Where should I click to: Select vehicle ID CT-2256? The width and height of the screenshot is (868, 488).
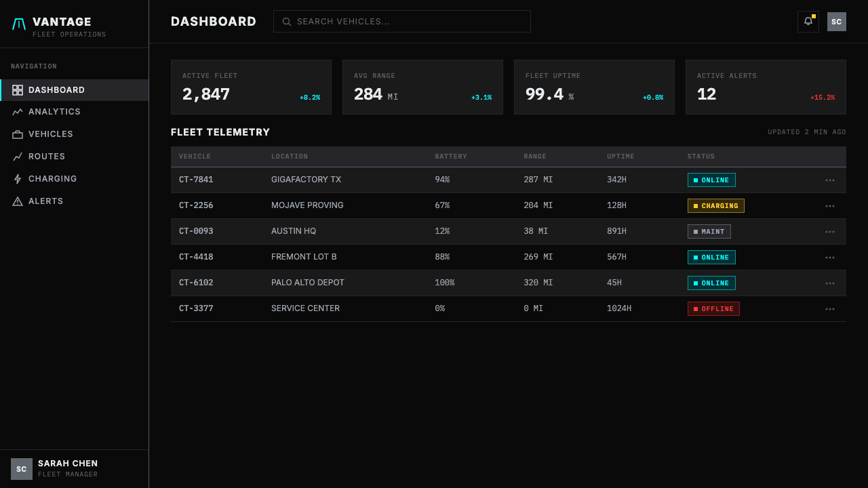[x=196, y=205]
